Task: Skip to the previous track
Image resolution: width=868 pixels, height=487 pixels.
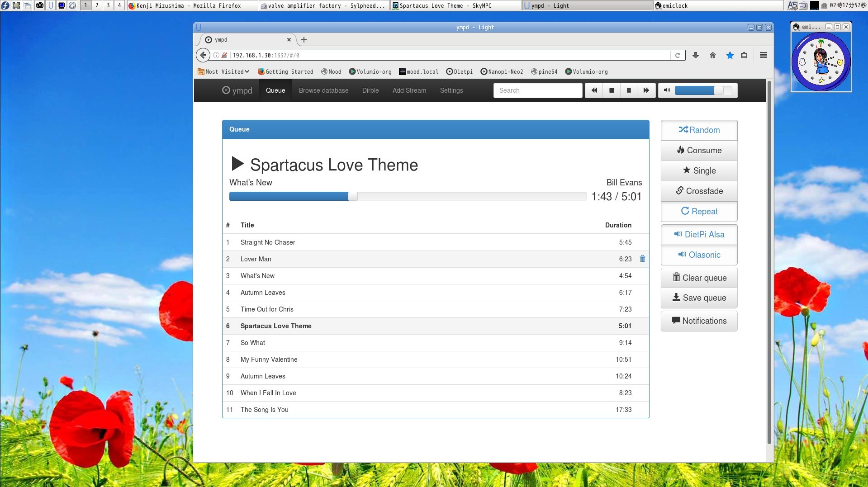Action: point(594,90)
